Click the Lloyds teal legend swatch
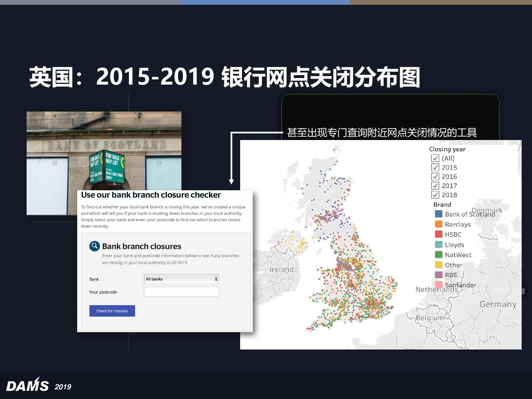532x399 pixels. click(439, 244)
